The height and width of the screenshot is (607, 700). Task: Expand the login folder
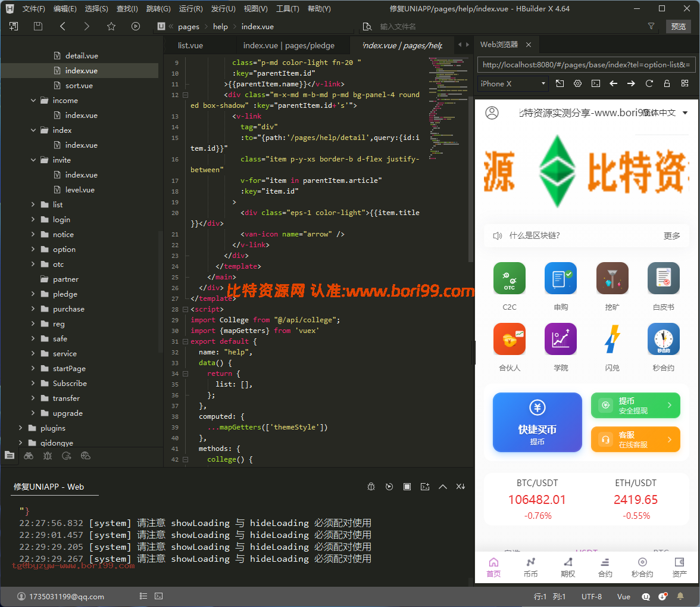pyautogui.click(x=33, y=219)
